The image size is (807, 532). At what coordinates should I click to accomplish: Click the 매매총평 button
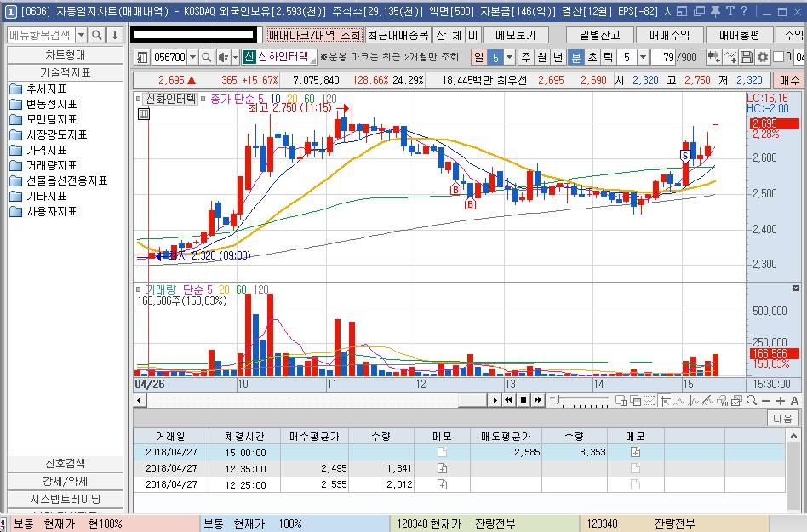(739, 35)
